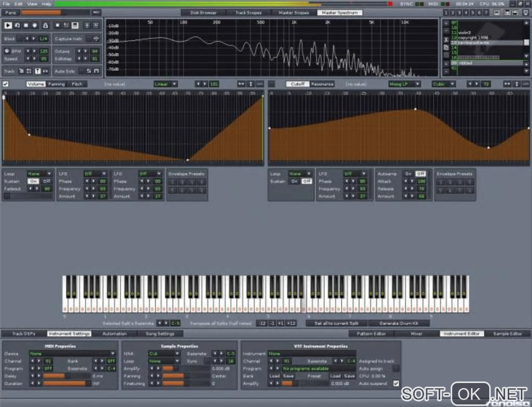The width and height of the screenshot is (532, 407).
Task: Click the highlighted T icon in Track row
Action: pyautogui.click(x=38, y=71)
